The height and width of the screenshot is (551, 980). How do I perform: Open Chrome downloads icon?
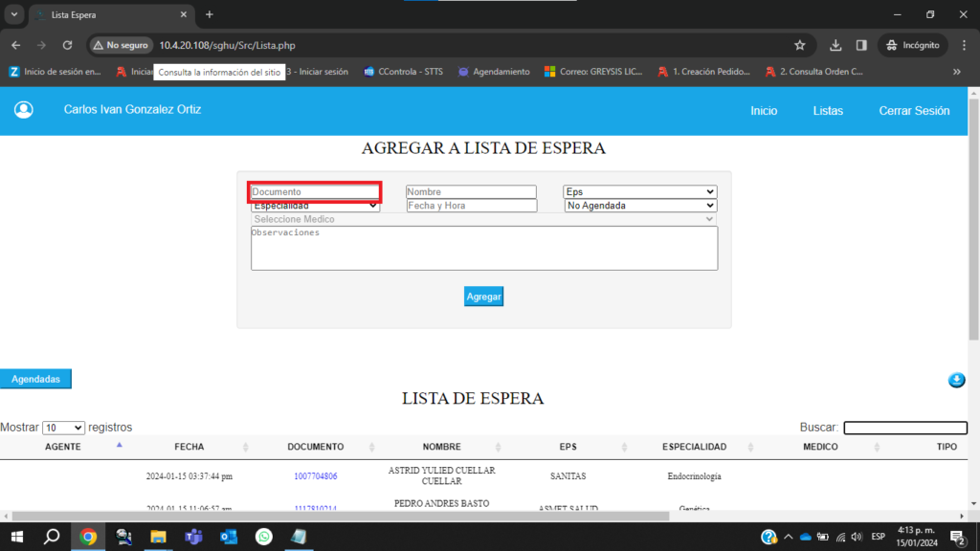click(835, 45)
